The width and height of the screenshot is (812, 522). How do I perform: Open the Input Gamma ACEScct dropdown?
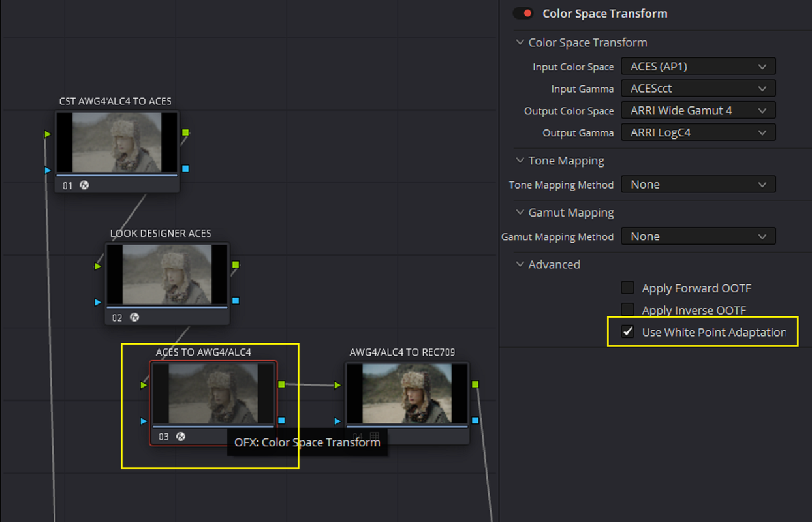(x=698, y=88)
